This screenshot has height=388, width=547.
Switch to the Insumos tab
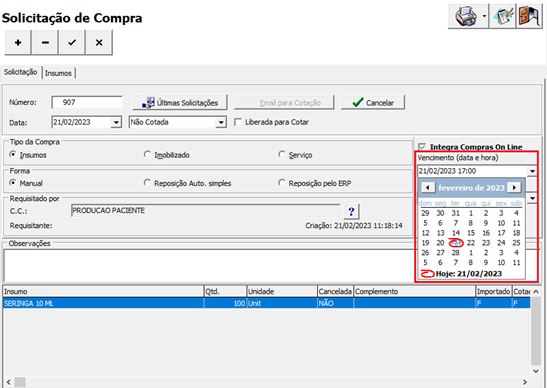click(x=58, y=73)
